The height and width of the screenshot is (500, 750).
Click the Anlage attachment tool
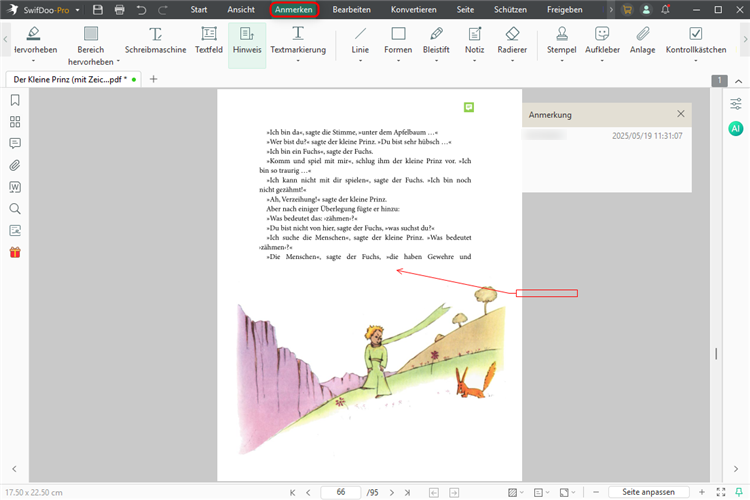[x=642, y=41]
